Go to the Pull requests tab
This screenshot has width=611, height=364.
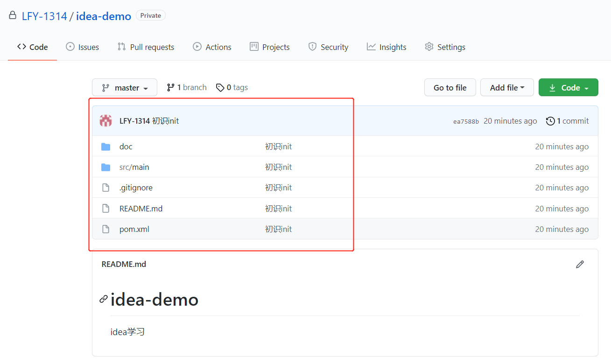[x=146, y=47]
